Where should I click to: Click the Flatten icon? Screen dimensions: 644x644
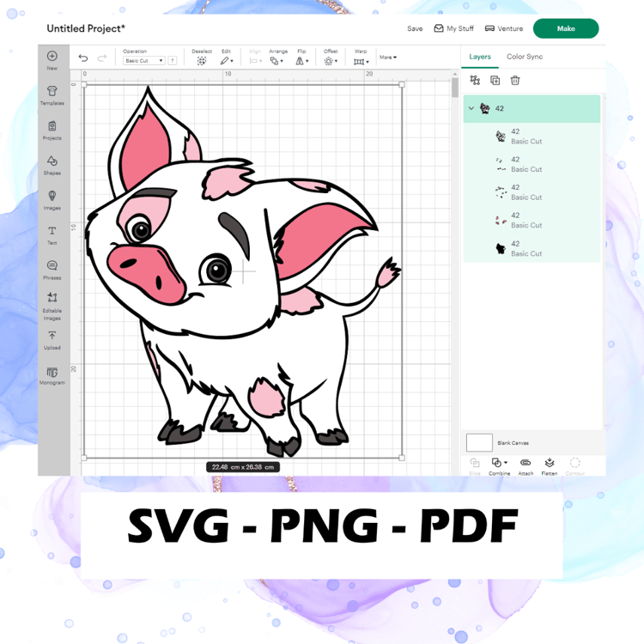[550, 463]
